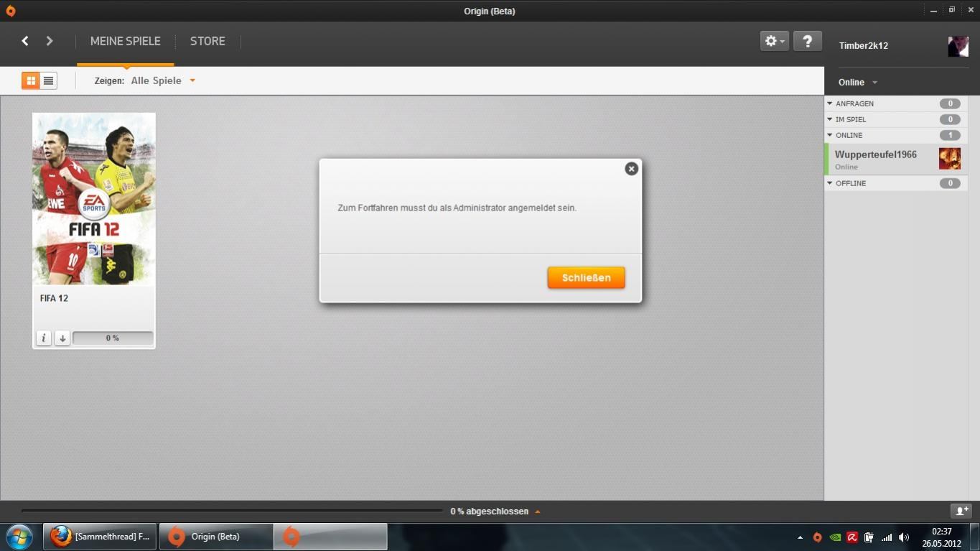The image size is (980, 551).
Task: Click the help question mark button
Action: [807, 41]
